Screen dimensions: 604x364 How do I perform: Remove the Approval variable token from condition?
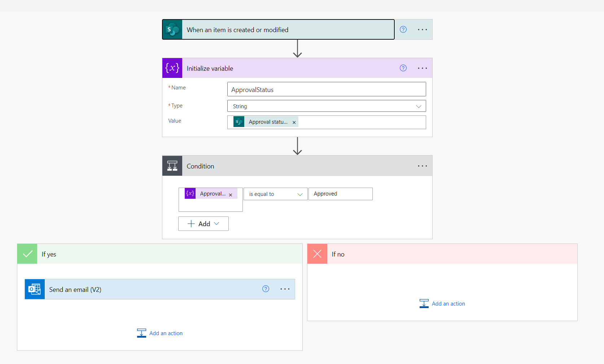point(231,195)
